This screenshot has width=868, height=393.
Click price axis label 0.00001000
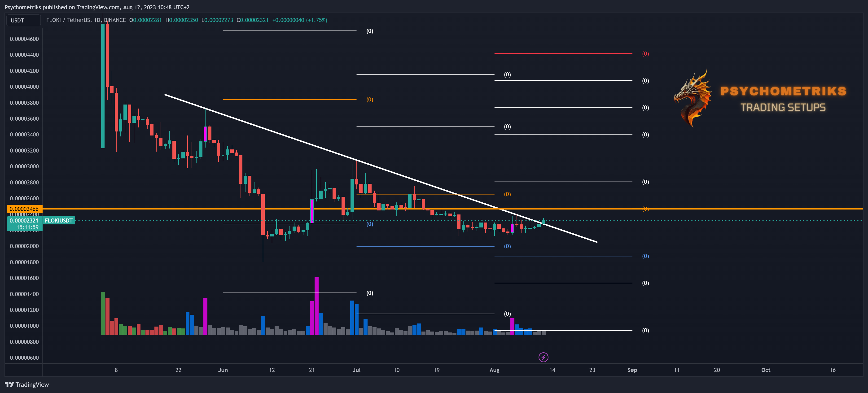pyautogui.click(x=24, y=326)
